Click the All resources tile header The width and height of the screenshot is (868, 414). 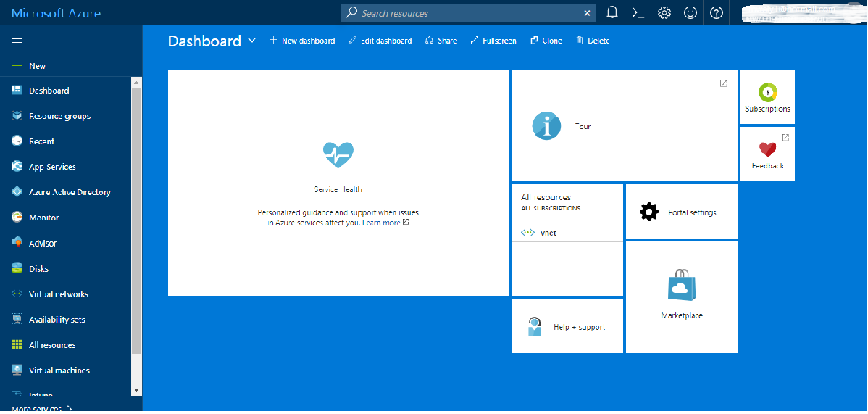pos(567,202)
